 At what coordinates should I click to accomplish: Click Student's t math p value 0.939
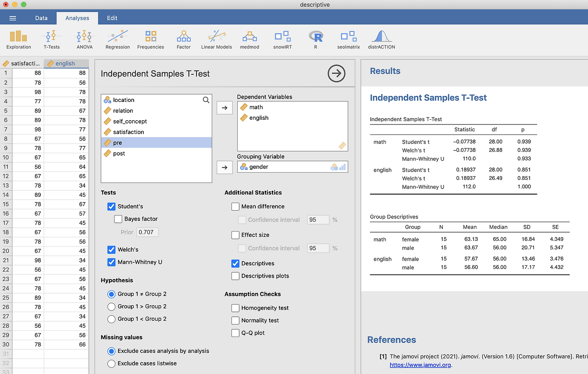[x=524, y=142]
